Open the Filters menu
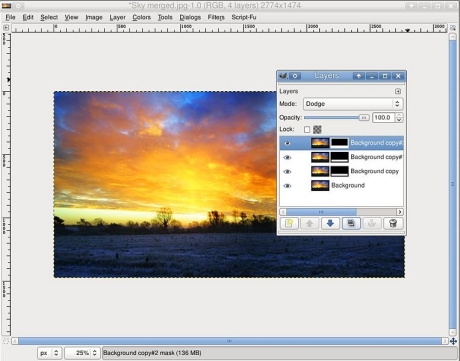460x361 pixels. click(216, 17)
